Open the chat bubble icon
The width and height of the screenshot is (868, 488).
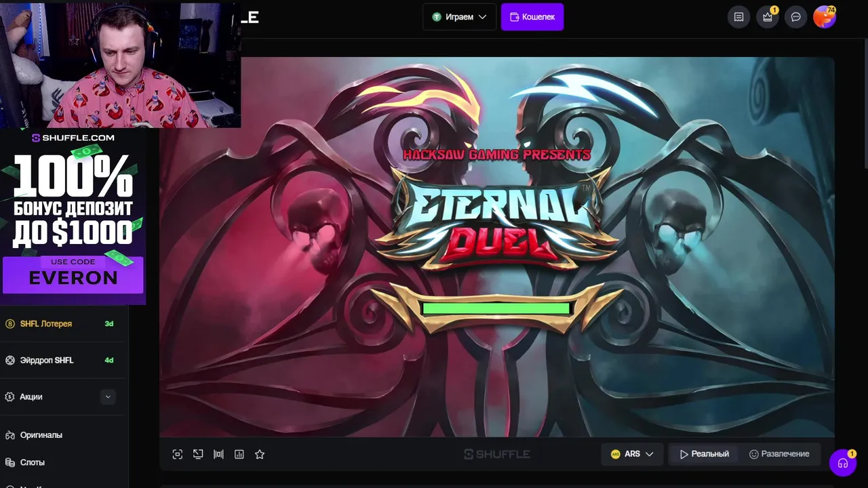pos(796,17)
